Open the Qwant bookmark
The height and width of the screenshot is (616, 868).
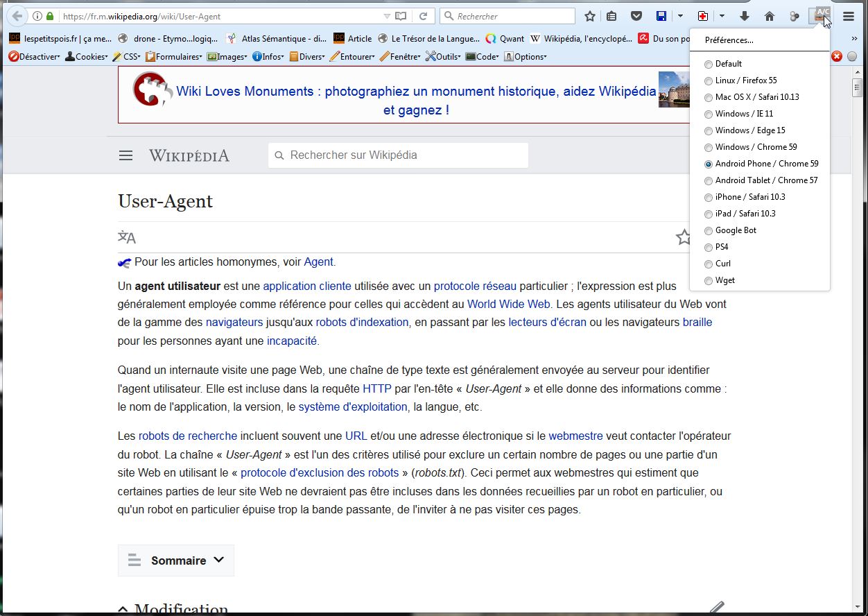click(505, 39)
